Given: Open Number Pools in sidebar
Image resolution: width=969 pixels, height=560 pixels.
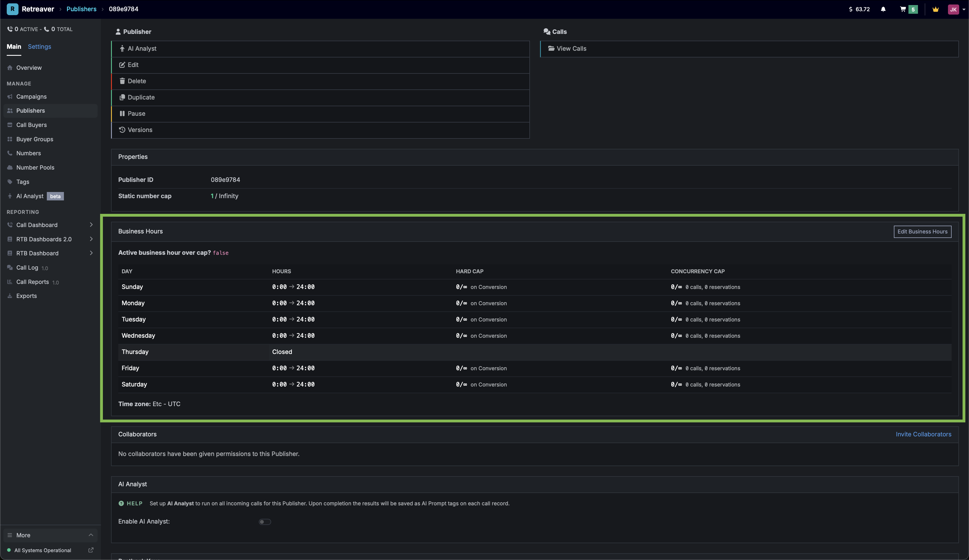Looking at the screenshot, I should pyautogui.click(x=50, y=168).
